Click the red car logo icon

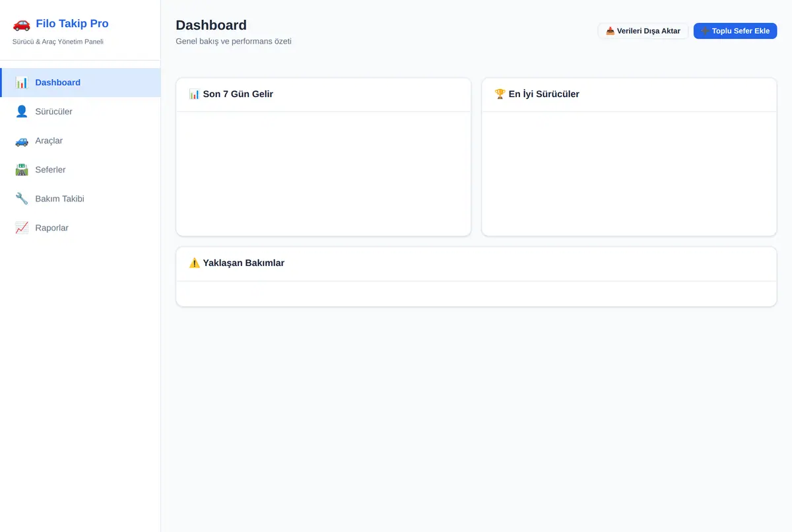pos(21,24)
